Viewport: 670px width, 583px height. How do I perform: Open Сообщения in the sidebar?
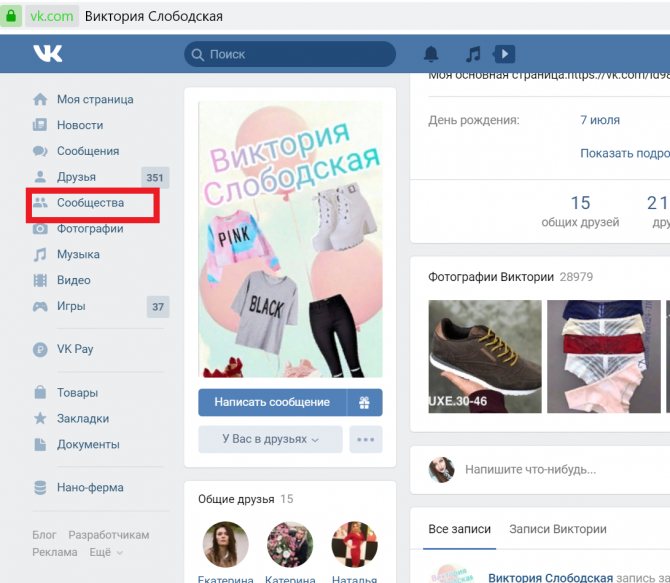point(88,151)
